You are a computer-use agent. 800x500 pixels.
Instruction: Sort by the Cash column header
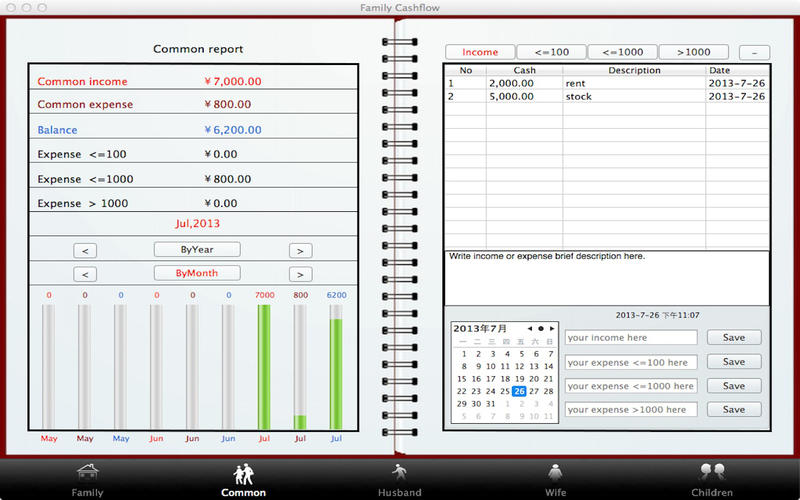(x=524, y=70)
